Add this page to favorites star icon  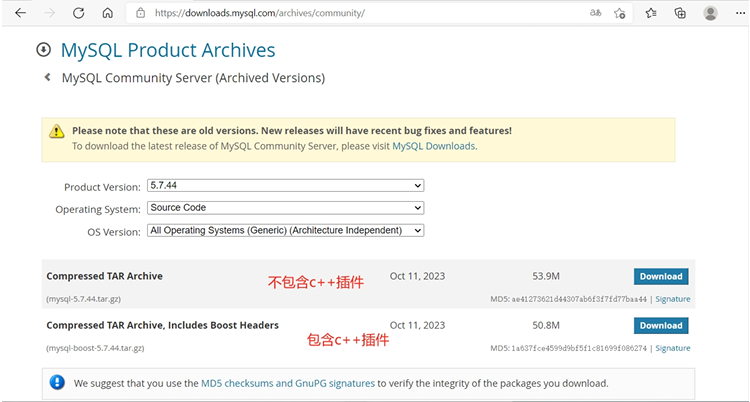[620, 13]
